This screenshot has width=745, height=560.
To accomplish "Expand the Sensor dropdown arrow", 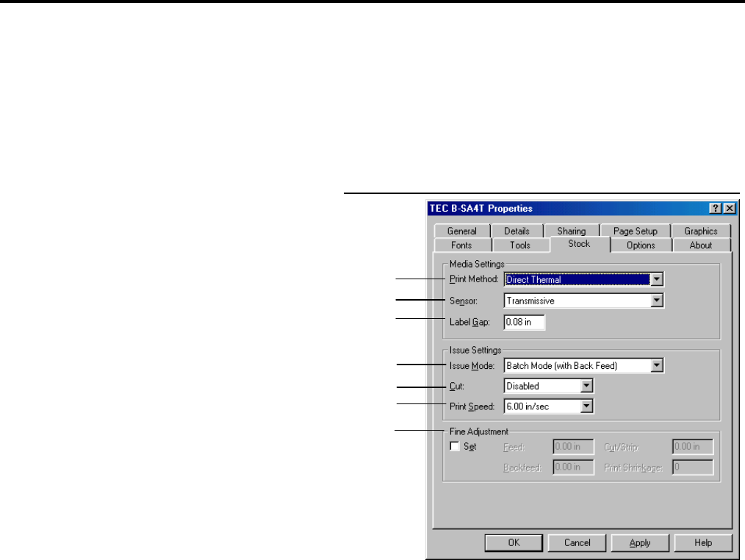I will click(657, 301).
